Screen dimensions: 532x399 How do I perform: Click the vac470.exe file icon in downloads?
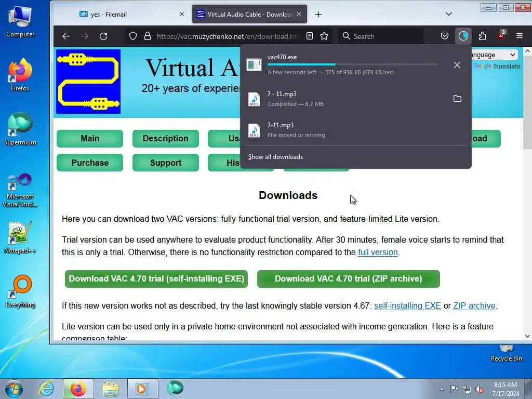point(254,64)
